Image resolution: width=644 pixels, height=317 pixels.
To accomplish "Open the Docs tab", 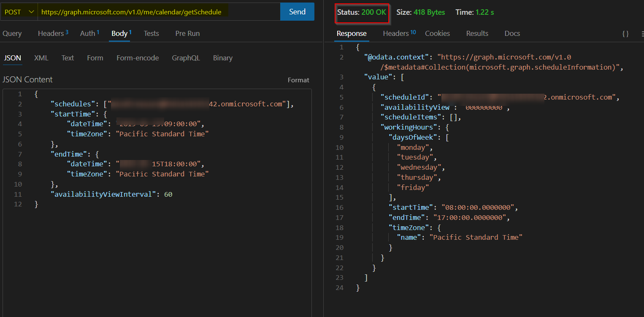I will [512, 33].
